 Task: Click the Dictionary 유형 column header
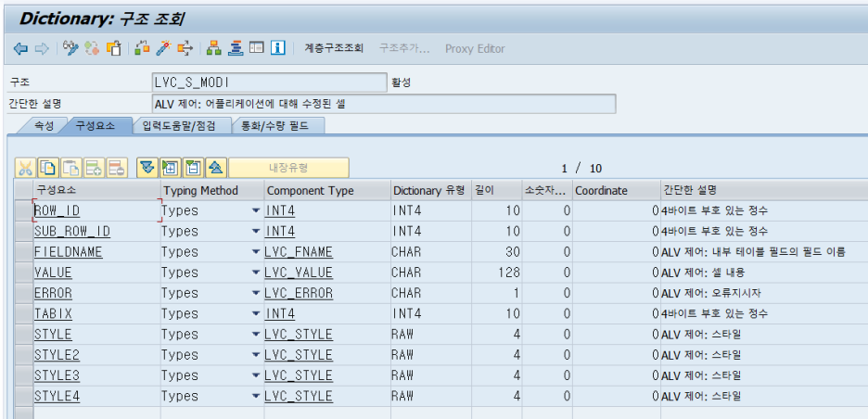coord(431,190)
